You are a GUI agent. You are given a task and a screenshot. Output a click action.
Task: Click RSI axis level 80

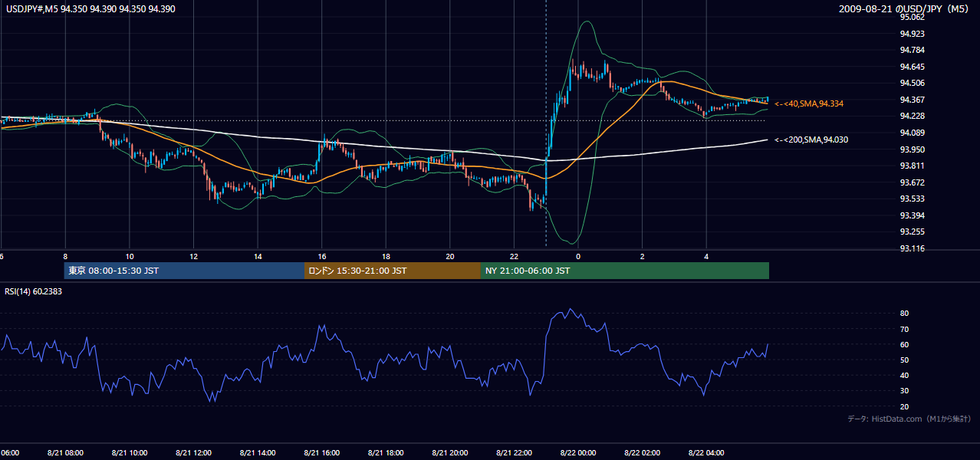click(904, 314)
